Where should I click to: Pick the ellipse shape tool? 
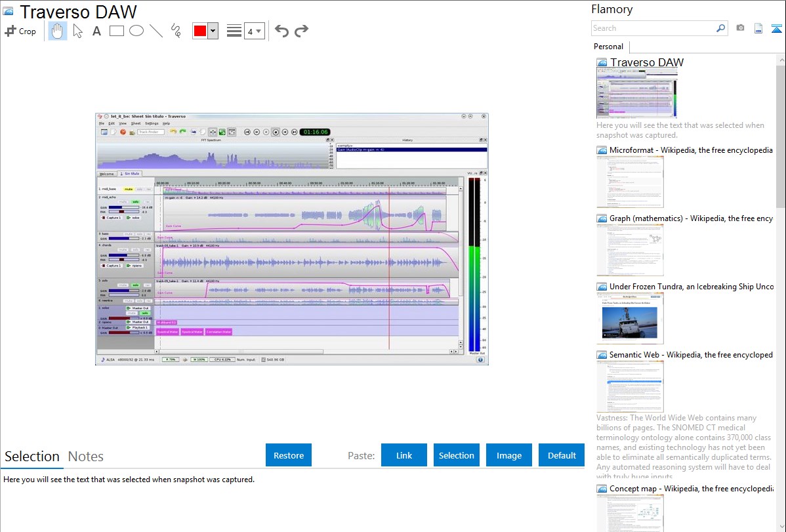[136, 31]
